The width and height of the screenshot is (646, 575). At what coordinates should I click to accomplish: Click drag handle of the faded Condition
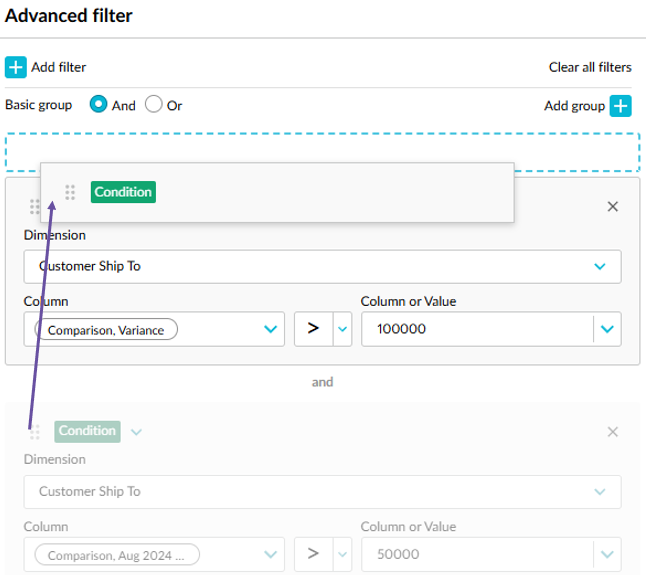pos(35,432)
